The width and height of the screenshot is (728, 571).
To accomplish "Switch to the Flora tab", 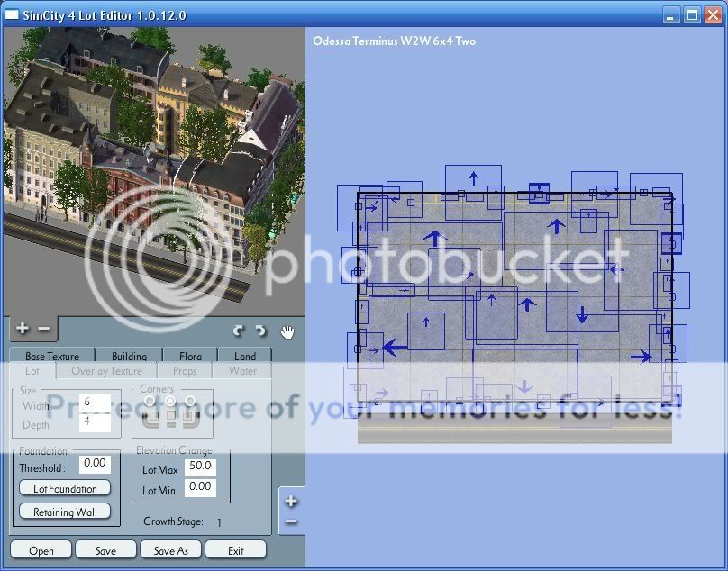I will 190,356.
